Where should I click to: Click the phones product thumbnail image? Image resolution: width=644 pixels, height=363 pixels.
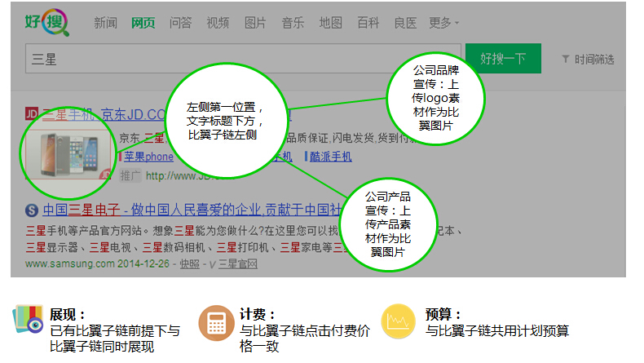coord(68,155)
